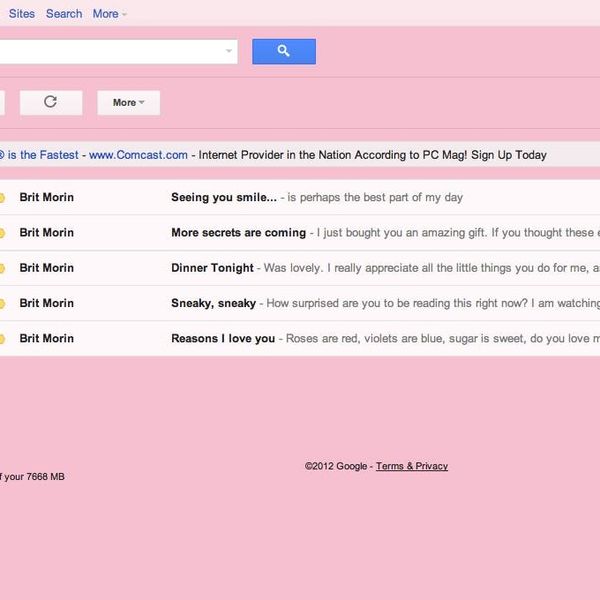Select Search in the top navigation bar
This screenshot has height=600, width=600.
[x=64, y=14]
